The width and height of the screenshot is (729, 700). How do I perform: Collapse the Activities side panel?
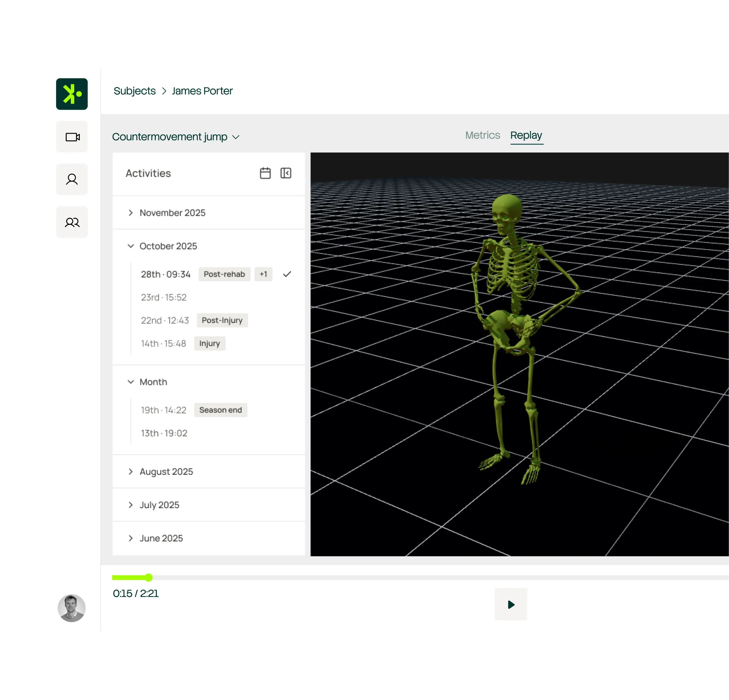pyautogui.click(x=286, y=173)
